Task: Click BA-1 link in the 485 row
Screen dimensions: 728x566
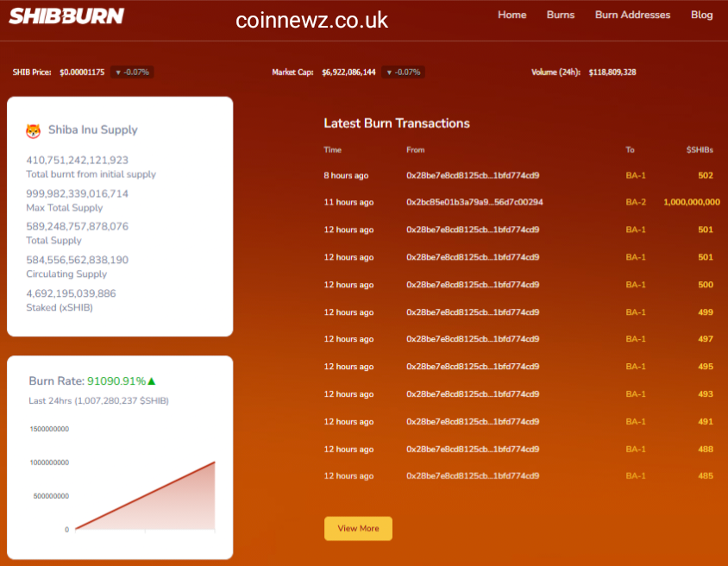Action: 636,476
